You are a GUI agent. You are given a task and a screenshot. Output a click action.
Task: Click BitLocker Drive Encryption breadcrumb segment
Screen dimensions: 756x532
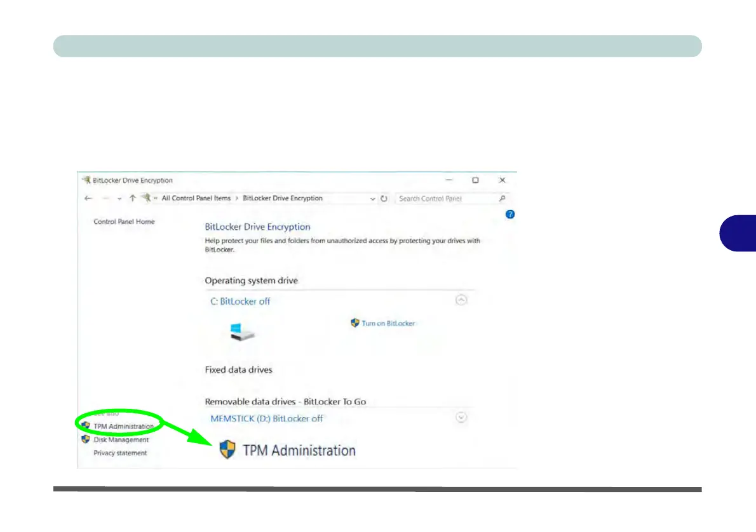point(283,198)
